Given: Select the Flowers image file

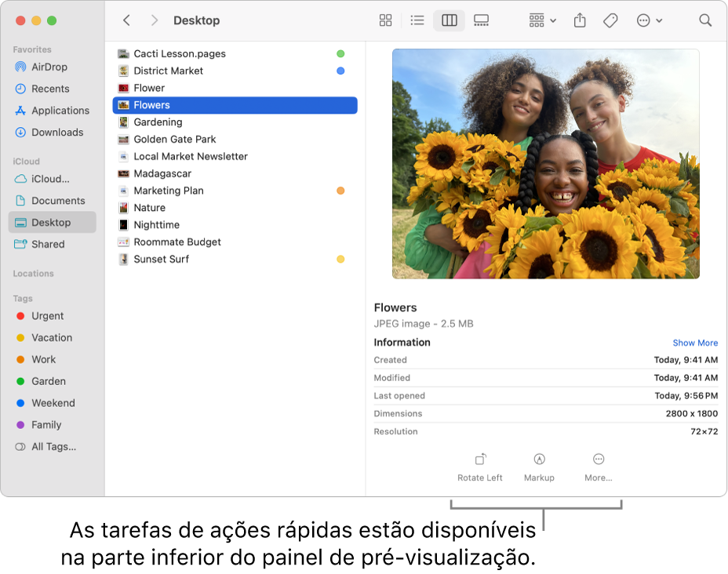Looking at the screenshot, I should pyautogui.click(x=235, y=105).
